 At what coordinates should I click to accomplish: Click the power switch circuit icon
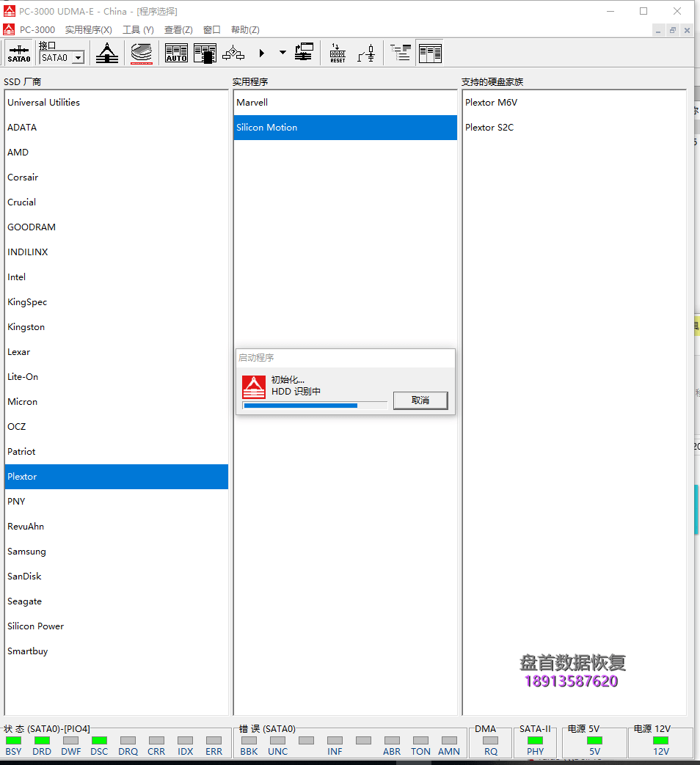[366, 54]
